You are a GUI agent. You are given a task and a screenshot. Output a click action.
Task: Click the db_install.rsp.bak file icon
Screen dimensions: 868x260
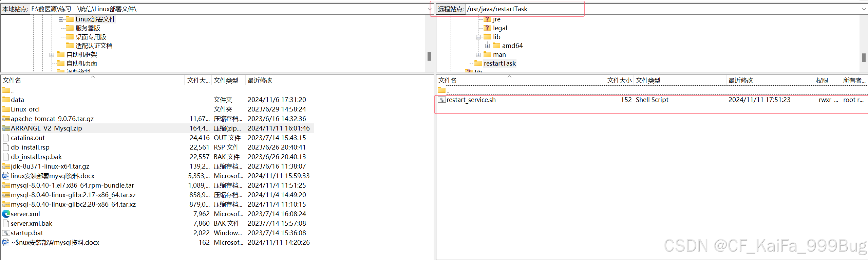pyautogui.click(x=6, y=157)
